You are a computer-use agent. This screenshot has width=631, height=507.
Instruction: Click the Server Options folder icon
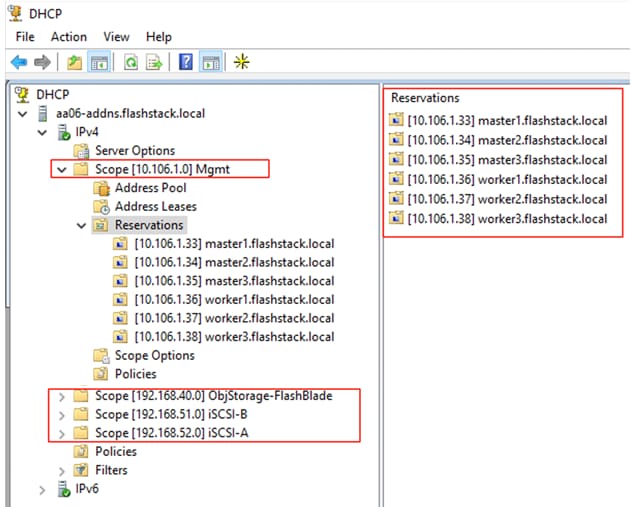(81, 151)
